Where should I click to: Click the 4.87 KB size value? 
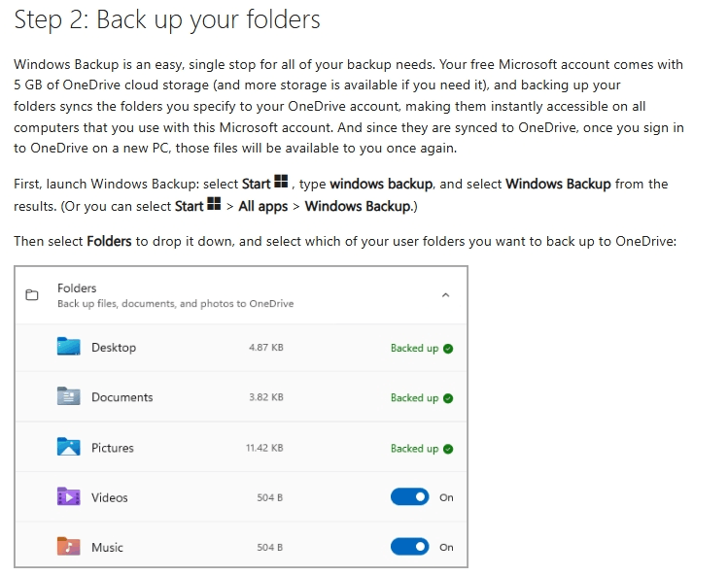click(x=266, y=348)
